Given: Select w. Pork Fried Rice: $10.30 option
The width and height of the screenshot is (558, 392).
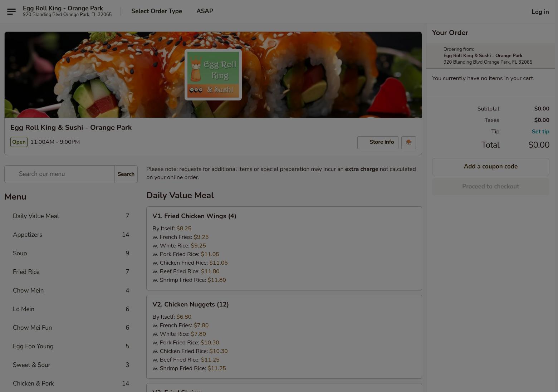Looking at the screenshot, I should (x=186, y=343).
